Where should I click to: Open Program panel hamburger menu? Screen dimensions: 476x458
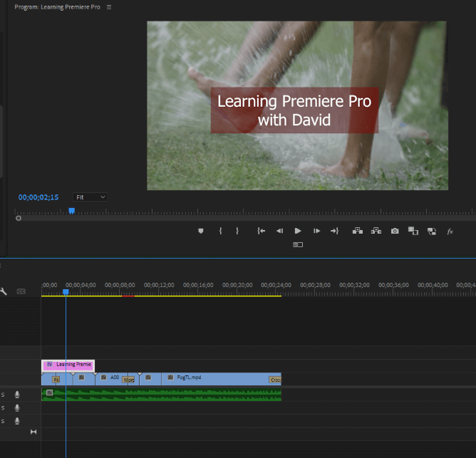[x=109, y=7]
